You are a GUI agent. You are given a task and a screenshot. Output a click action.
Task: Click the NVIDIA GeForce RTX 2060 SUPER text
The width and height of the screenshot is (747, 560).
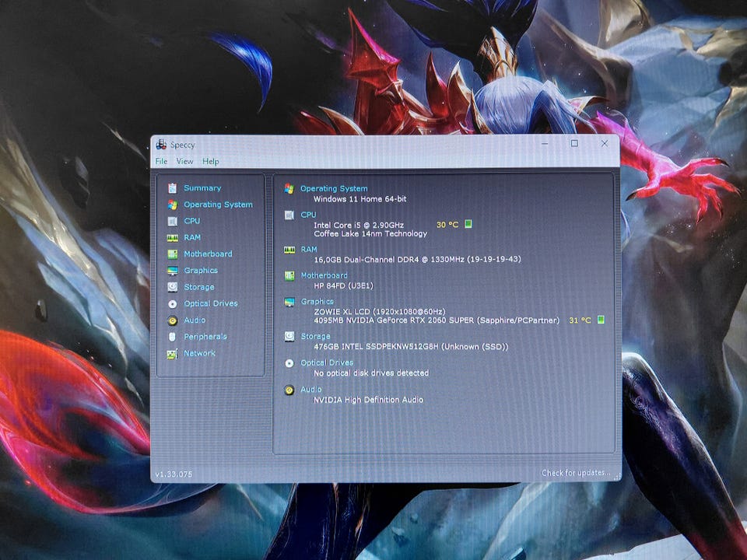[437, 320]
